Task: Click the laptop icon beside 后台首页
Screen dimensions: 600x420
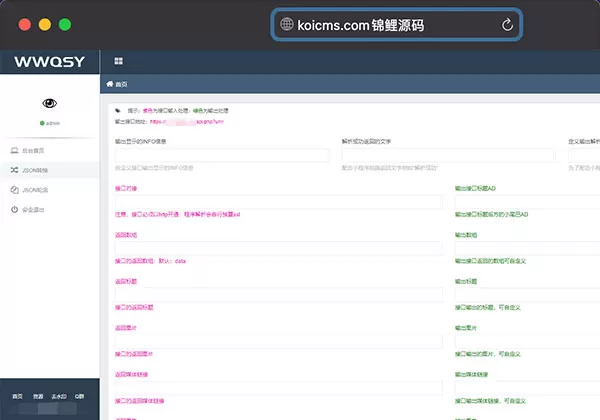Action: coord(15,150)
